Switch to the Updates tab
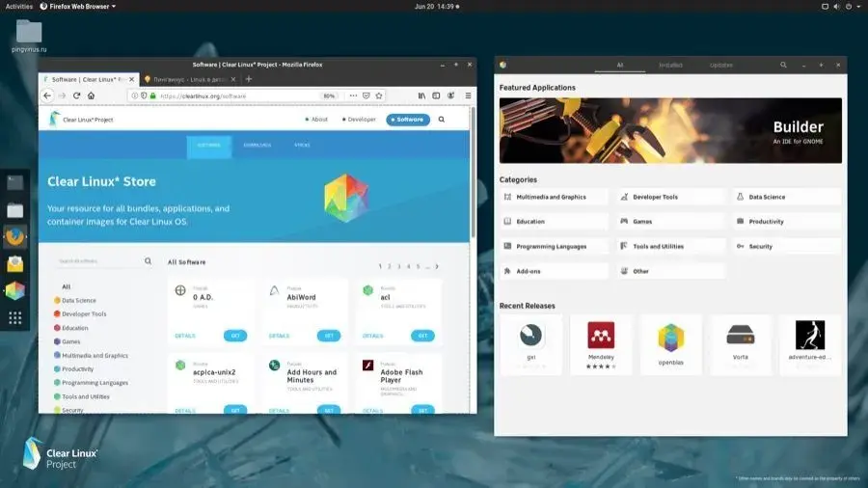The height and width of the screenshot is (488, 868). click(720, 65)
